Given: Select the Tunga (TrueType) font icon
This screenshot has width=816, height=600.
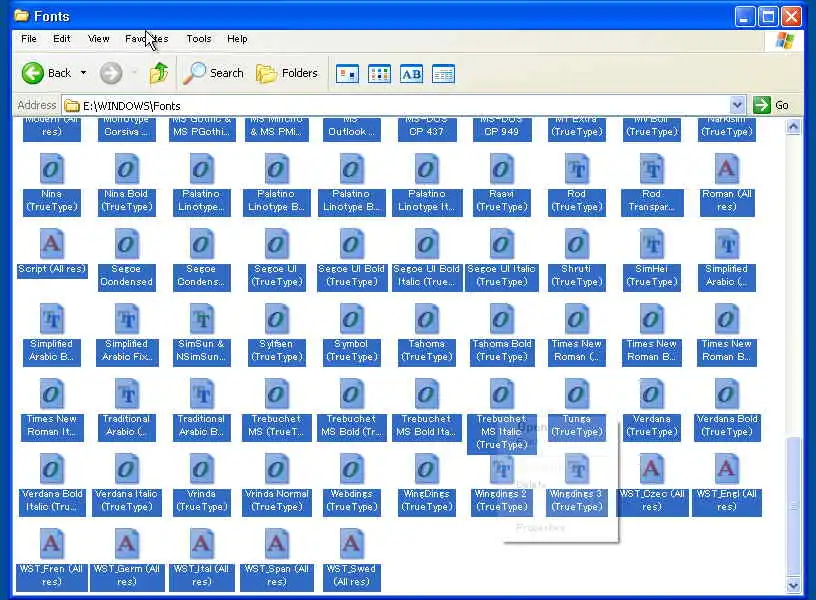Looking at the screenshot, I should pos(576,394).
